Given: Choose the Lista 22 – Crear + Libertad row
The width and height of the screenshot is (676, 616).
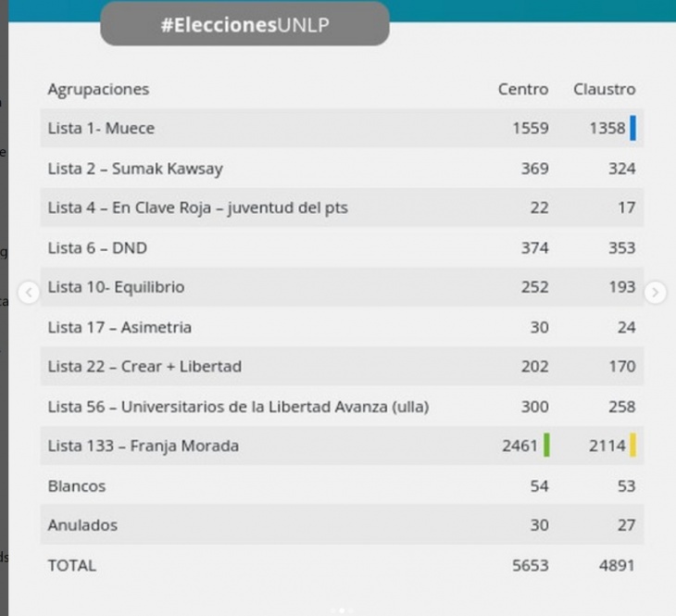Looking at the screenshot, I should [342, 366].
